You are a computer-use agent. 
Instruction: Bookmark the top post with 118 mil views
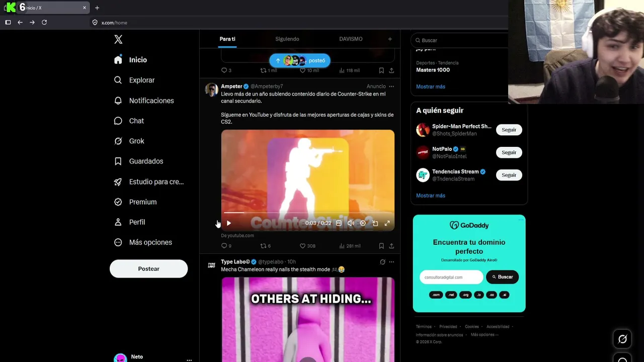(381, 70)
